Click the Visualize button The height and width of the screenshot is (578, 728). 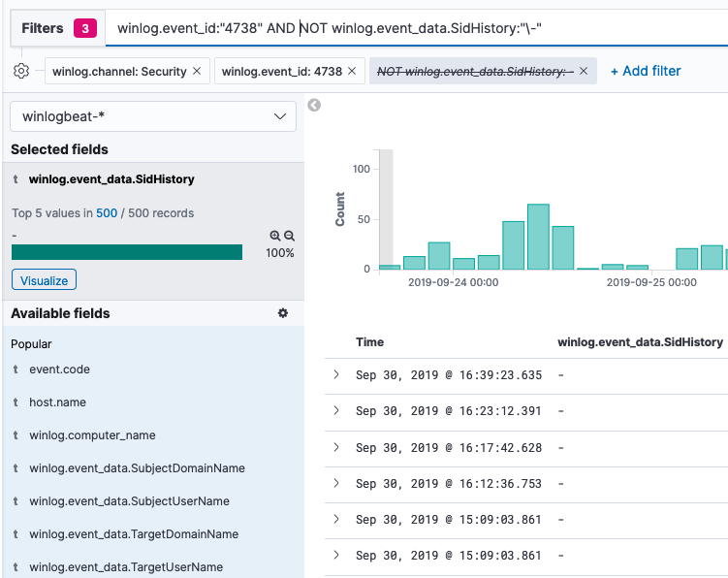[x=45, y=280]
